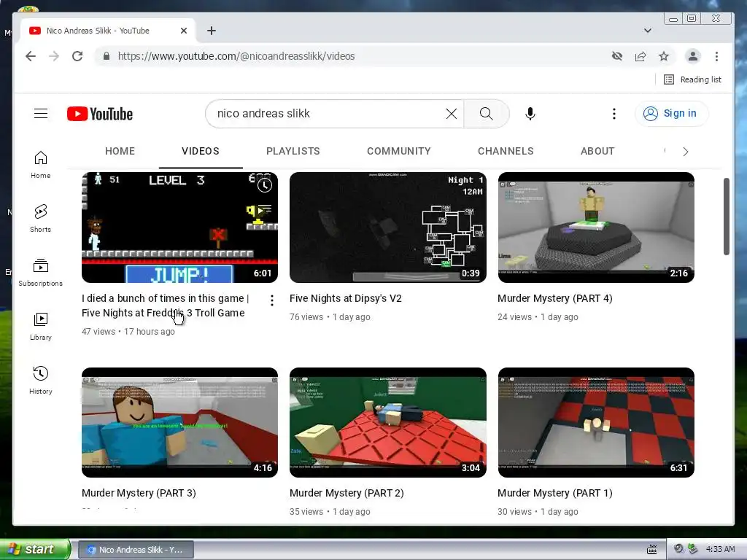Open Shorts in the sidebar
747x560 pixels.
click(x=41, y=219)
